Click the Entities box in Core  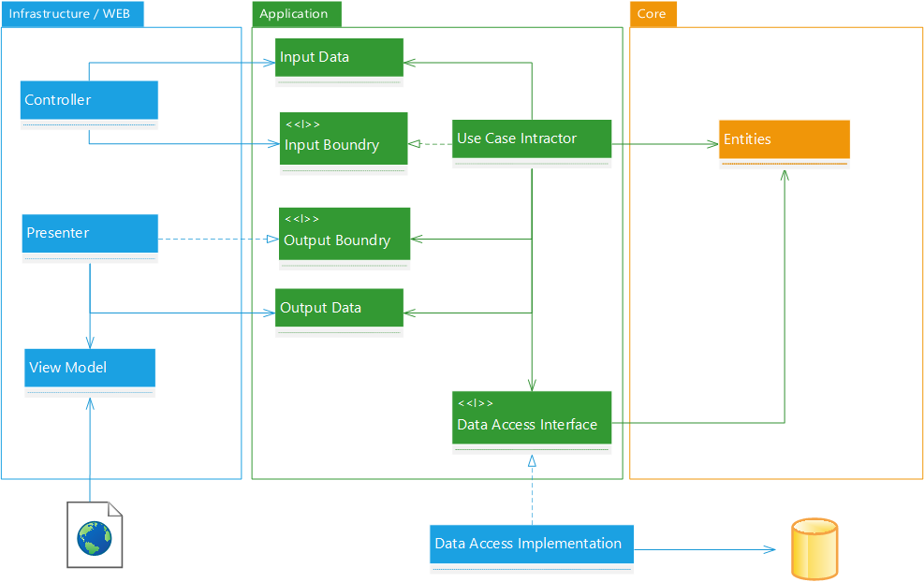784,138
